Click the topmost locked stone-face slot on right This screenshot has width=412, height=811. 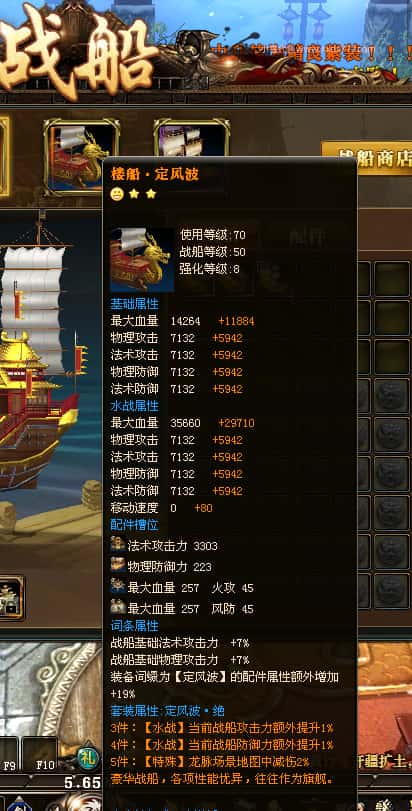[391, 396]
